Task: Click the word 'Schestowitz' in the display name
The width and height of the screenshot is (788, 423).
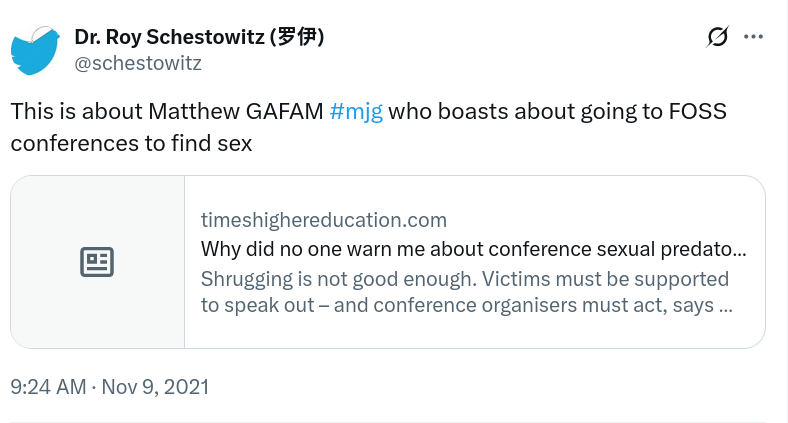Action: 206,37
